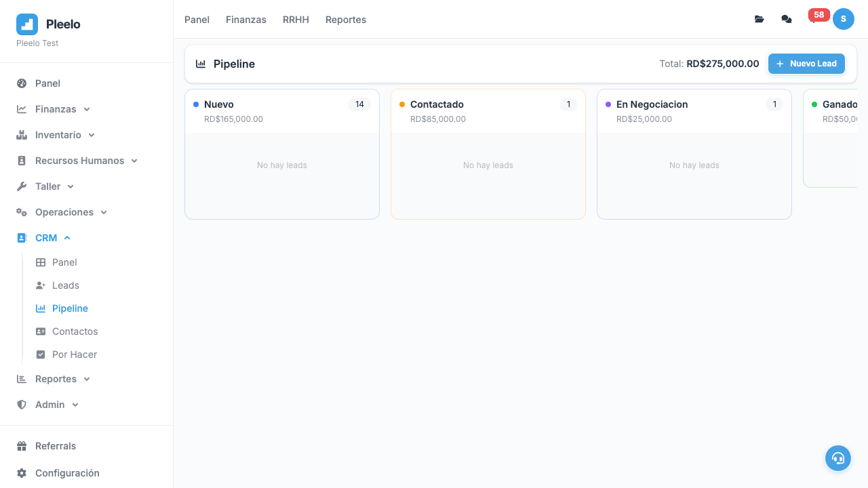Image resolution: width=868 pixels, height=488 pixels.
Task: Click the blue status dot next to Nuevo
Action: [x=197, y=104]
